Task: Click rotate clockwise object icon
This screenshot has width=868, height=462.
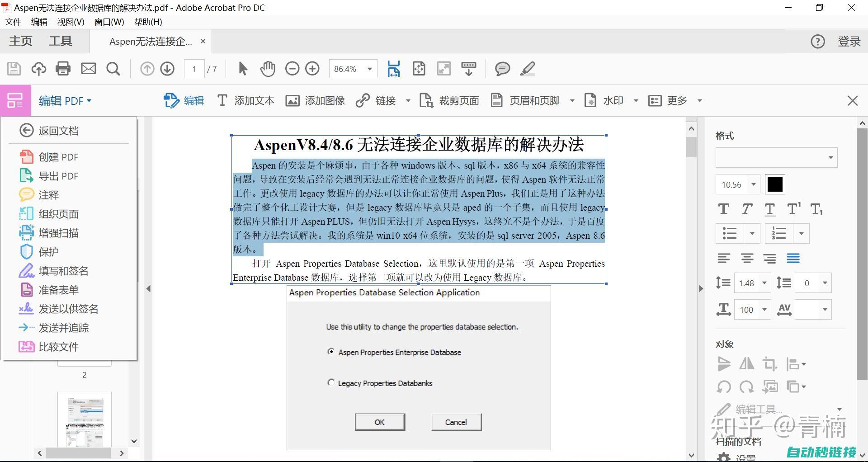Action: coord(747,387)
